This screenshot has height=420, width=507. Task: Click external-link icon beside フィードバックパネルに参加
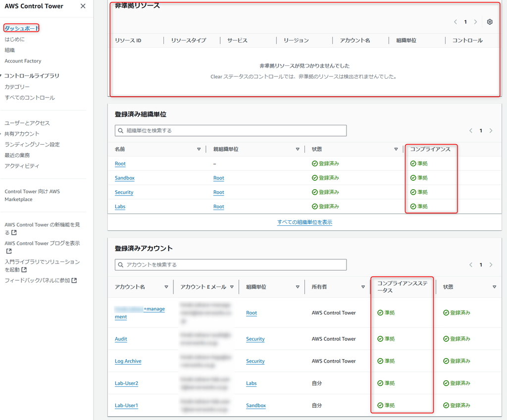click(x=74, y=280)
